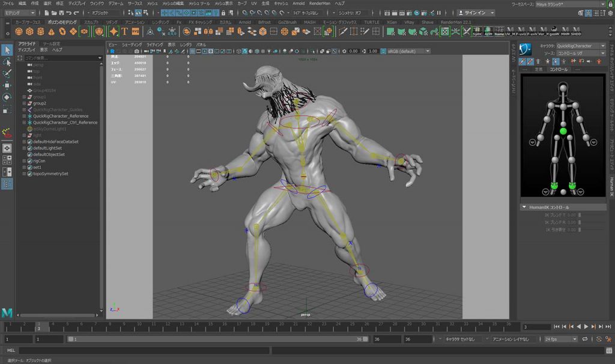The height and width of the screenshot is (364, 615).
Task: Click the Scale tool in the toolbox
Action: pos(7,109)
